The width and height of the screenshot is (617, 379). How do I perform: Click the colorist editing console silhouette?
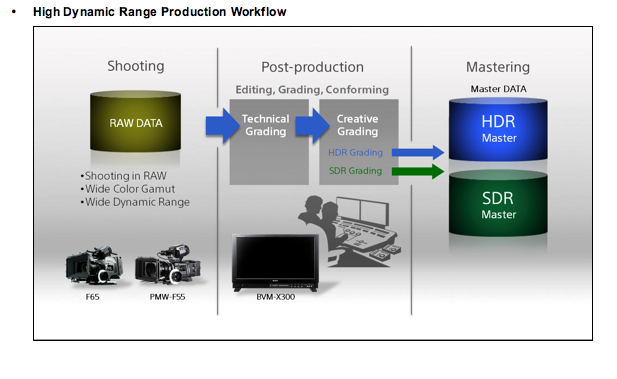click(x=349, y=231)
